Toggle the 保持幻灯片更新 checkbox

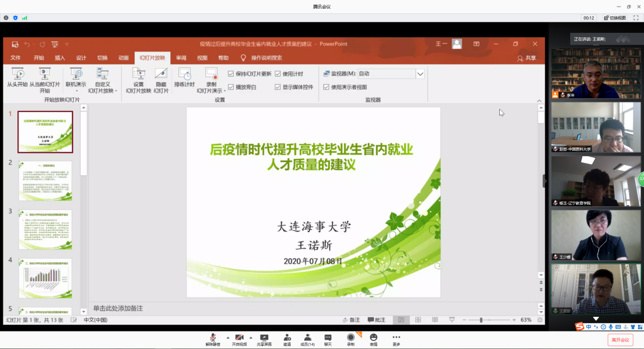click(231, 74)
